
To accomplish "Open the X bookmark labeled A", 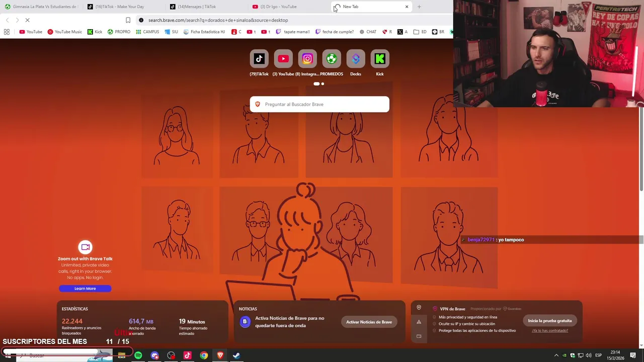I will [x=402, y=32].
